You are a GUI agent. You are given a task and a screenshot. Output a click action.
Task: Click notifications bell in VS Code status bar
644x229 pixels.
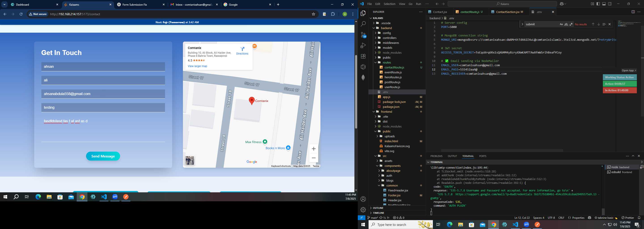click(639, 218)
